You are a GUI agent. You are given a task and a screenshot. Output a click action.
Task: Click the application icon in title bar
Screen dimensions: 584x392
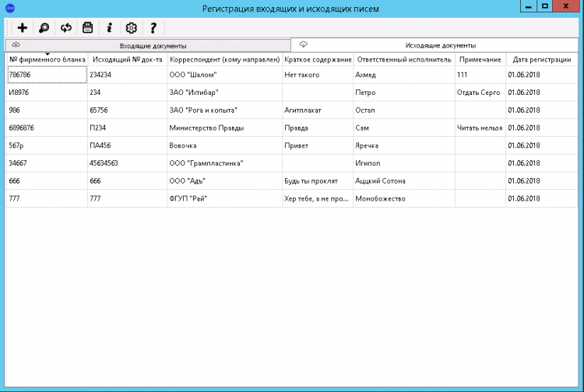[10, 8]
